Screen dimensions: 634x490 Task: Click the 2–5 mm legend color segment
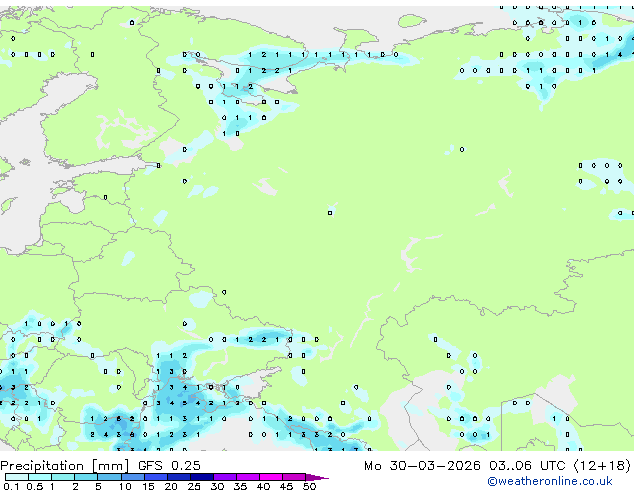[x=86, y=477]
